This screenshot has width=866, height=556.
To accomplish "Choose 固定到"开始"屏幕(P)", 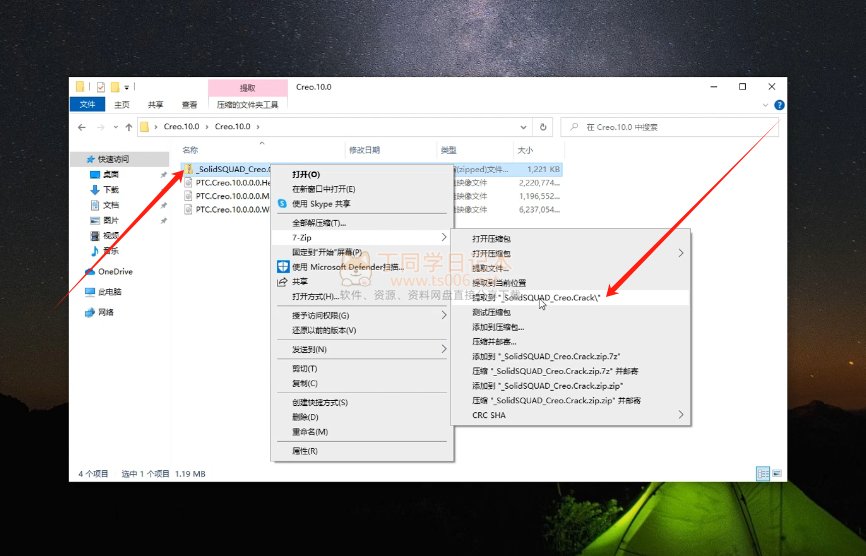I will click(x=327, y=252).
